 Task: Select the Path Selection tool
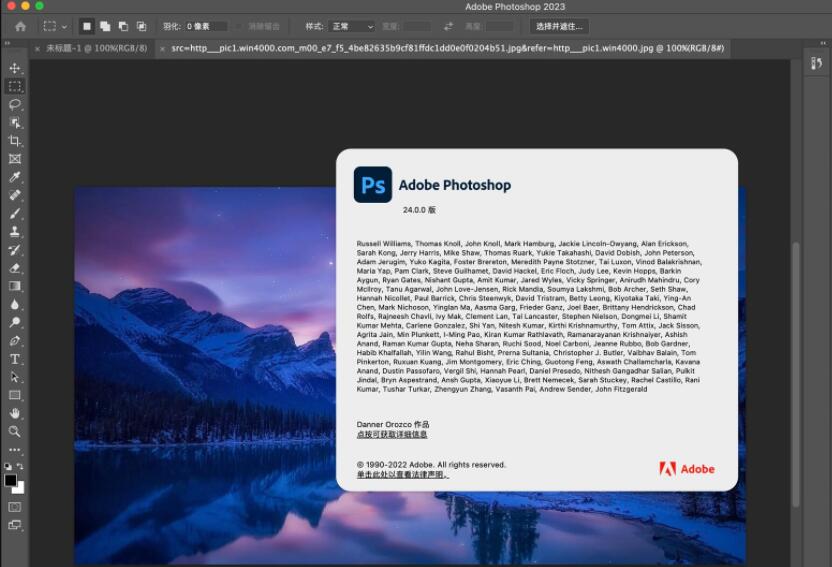coord(15,377)
